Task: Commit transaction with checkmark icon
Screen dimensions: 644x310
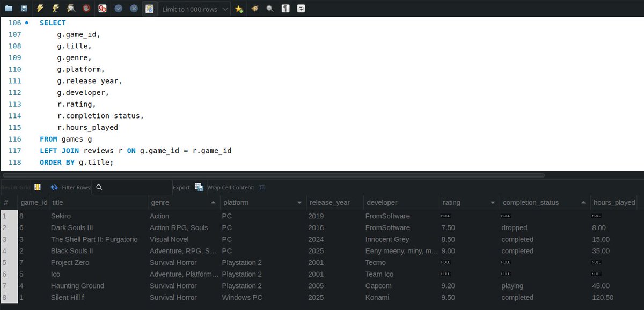Action: [118, 9]
